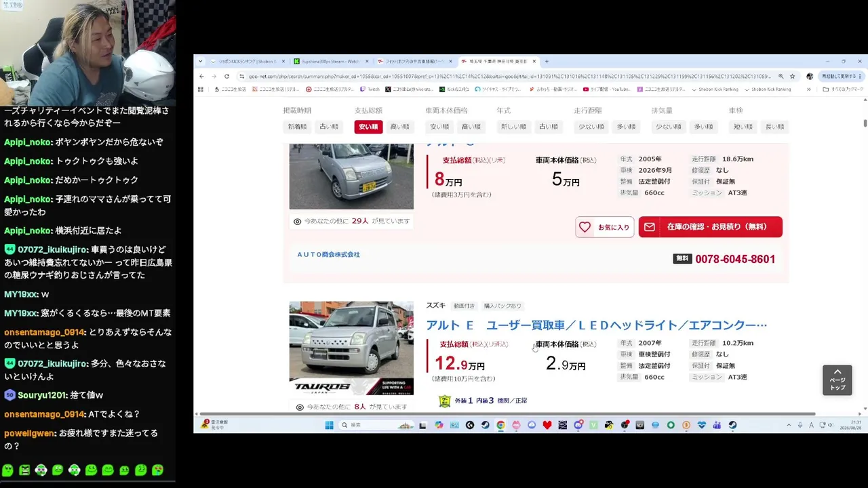Click the 無料 phone badge beside 0078-6045-8601
This screenshot has width=868, height=488.
[x=682, y=259]
